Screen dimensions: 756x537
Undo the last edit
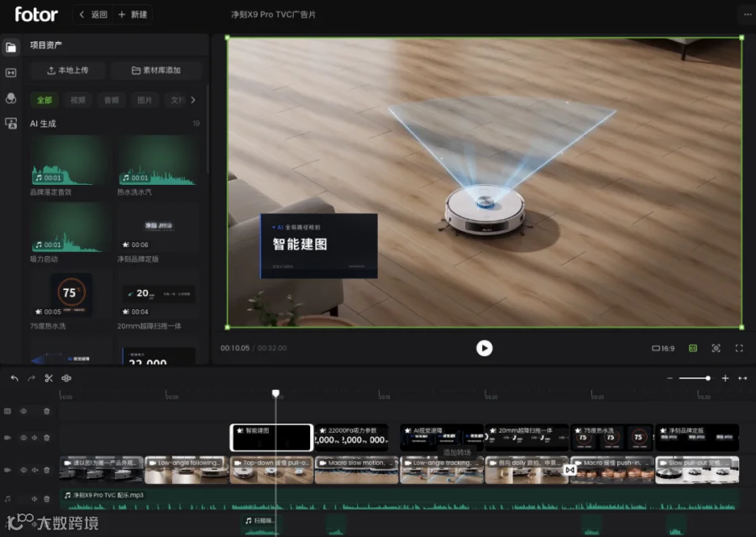pos(14,378)
